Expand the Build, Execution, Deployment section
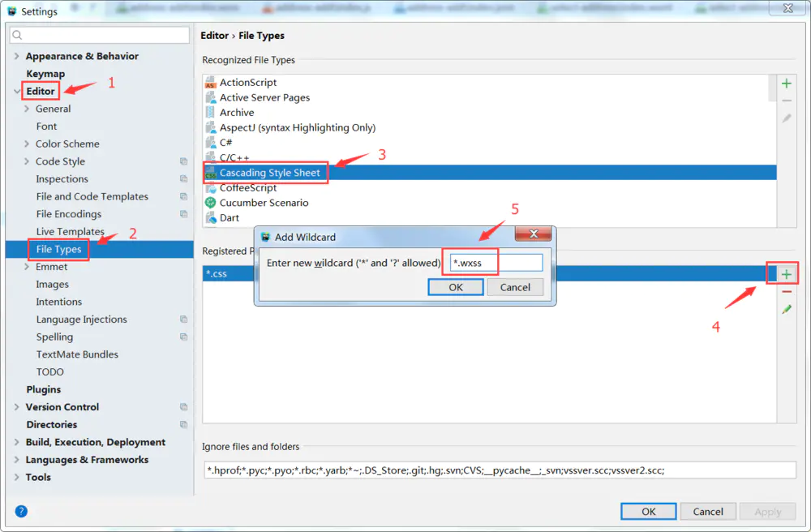811x532 pixels. point(16,442)
